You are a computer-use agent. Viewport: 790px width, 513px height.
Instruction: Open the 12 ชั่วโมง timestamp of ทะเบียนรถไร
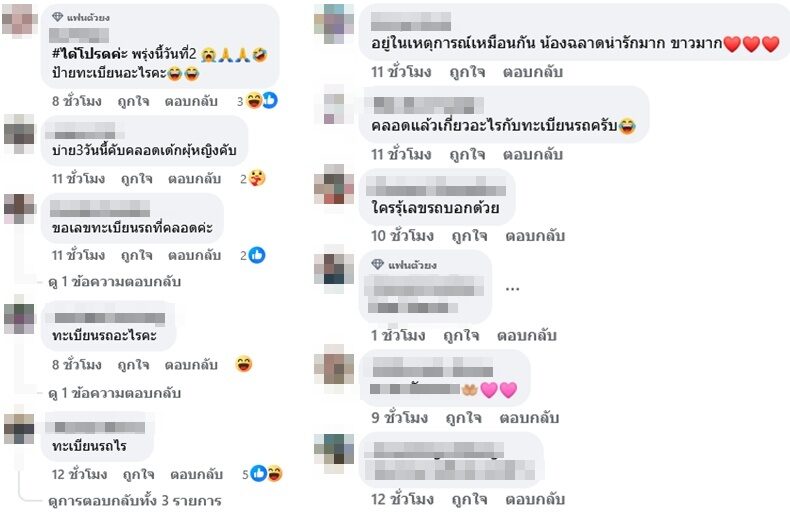click(x=79, y=474)
